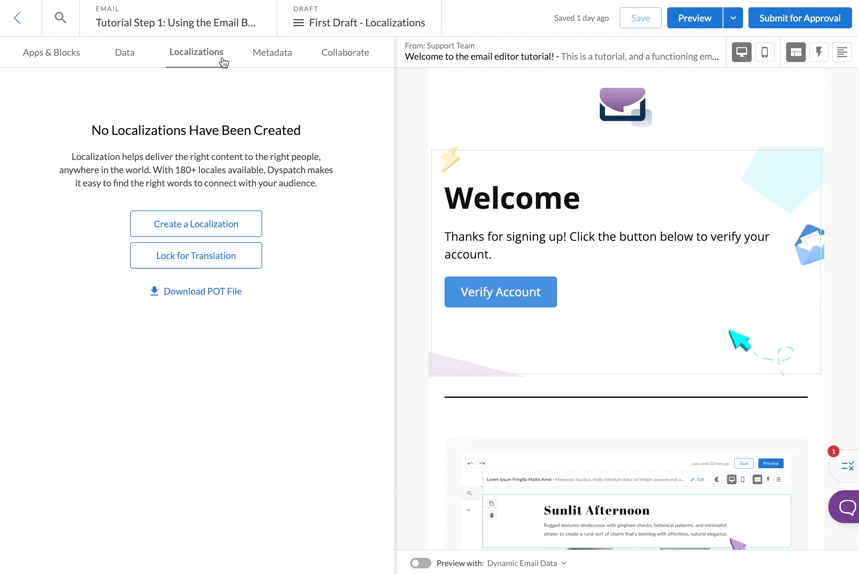Open the Collaborate tab

click(x=345, y=53)
